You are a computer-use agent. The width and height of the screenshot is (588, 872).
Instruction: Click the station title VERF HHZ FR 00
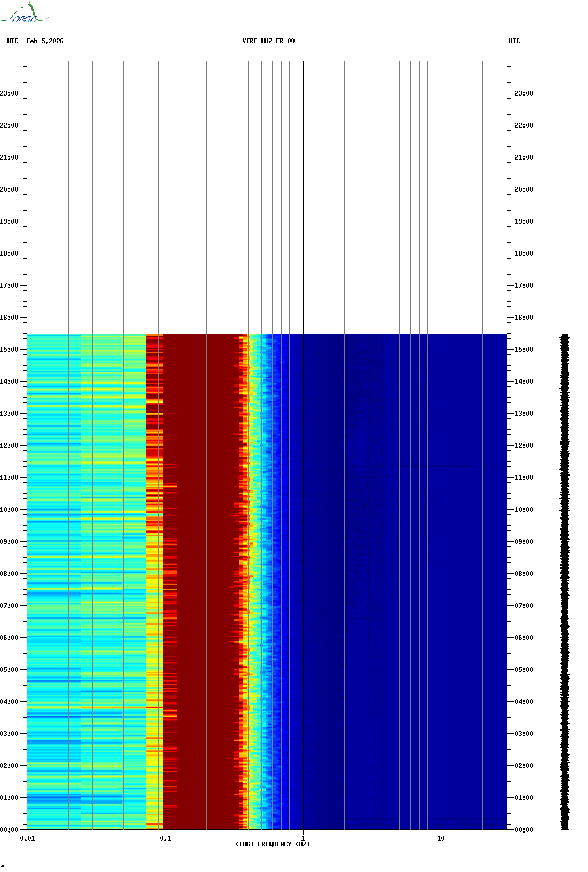pyautogui.click(x=268, y=41)
